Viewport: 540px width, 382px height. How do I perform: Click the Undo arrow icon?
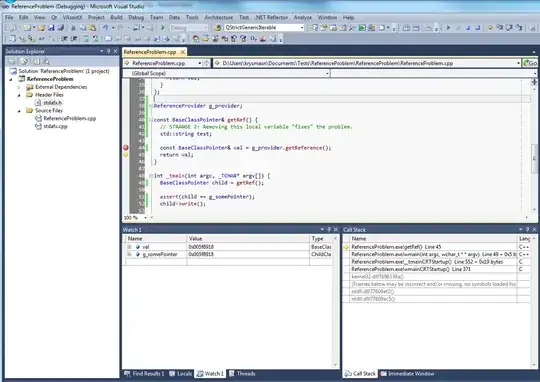point(105,28)
